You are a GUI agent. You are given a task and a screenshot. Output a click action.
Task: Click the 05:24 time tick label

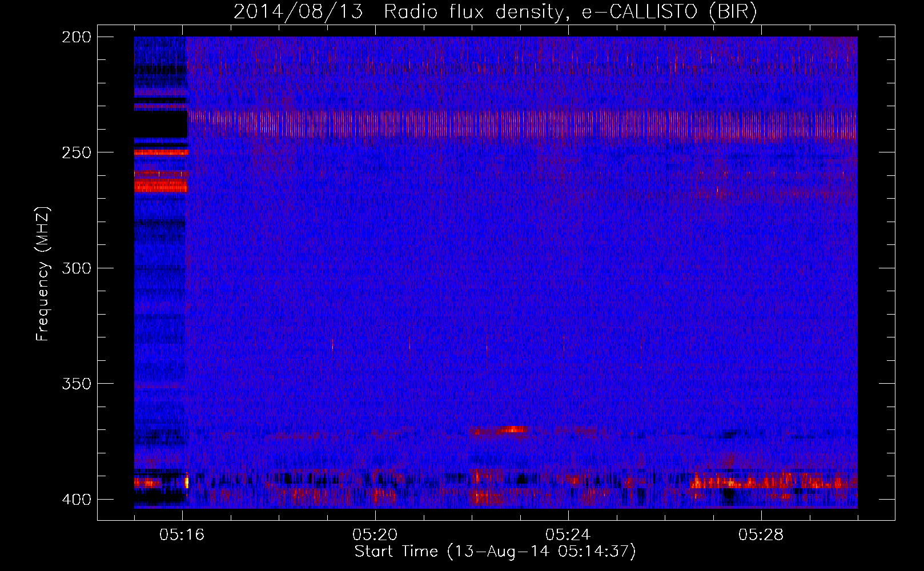[568, 535]
